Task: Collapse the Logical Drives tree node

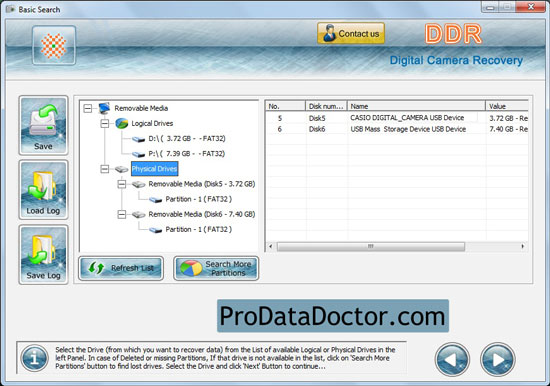Action: [x=105, y=124]
